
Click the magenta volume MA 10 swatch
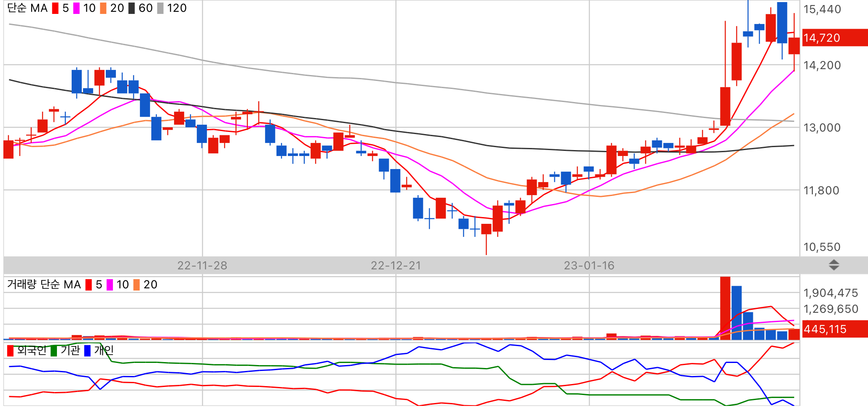pos(110,285)
